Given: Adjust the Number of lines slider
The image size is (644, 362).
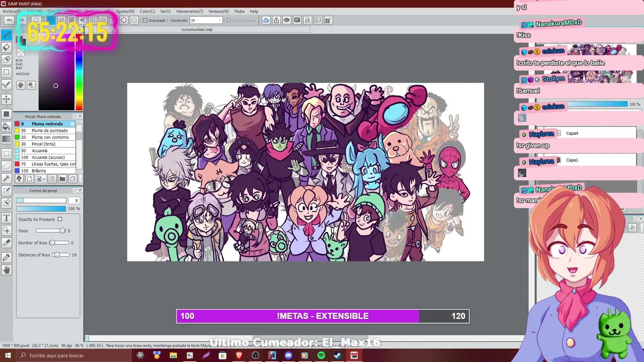Looking at the screenshot, I should pos(59,243).
